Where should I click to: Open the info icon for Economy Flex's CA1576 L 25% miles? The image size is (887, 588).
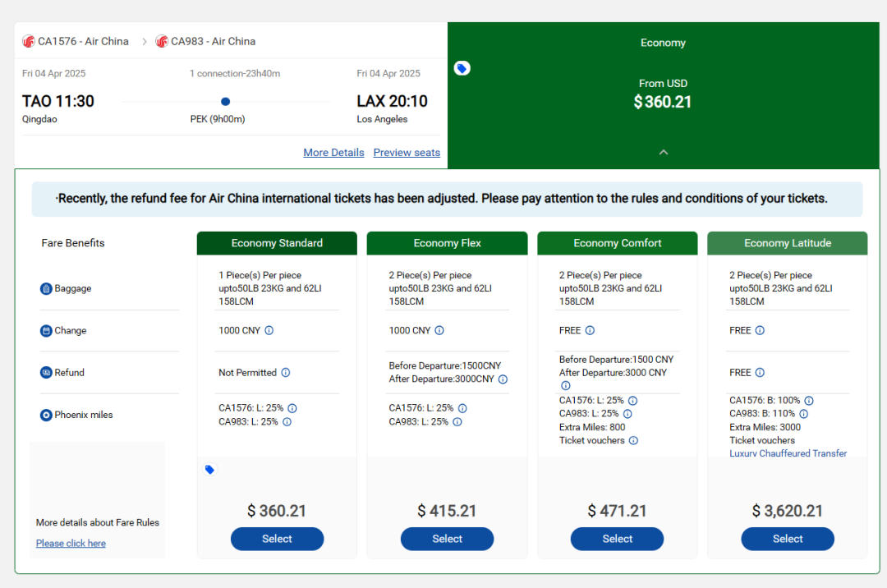tap(462, 408)
